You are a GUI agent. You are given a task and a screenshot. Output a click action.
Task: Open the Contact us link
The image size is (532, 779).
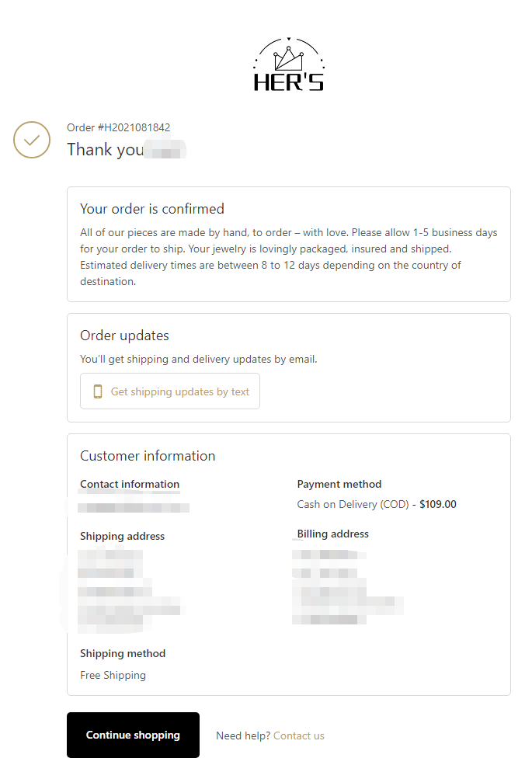coord(298,736)
